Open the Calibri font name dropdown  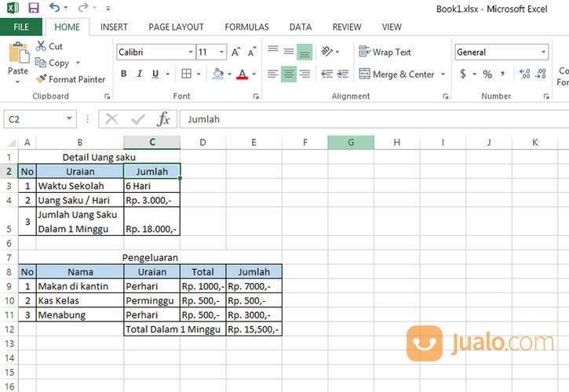coord(191,53)
